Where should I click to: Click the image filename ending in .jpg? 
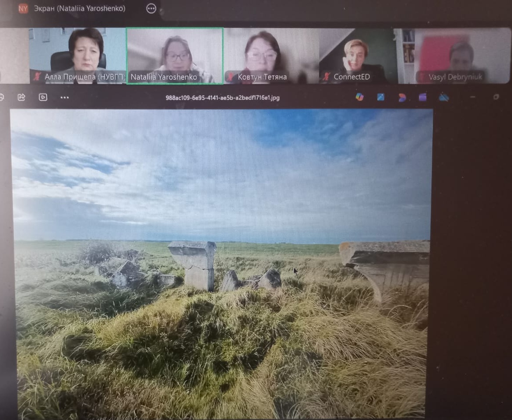click(x=223, y=98)
